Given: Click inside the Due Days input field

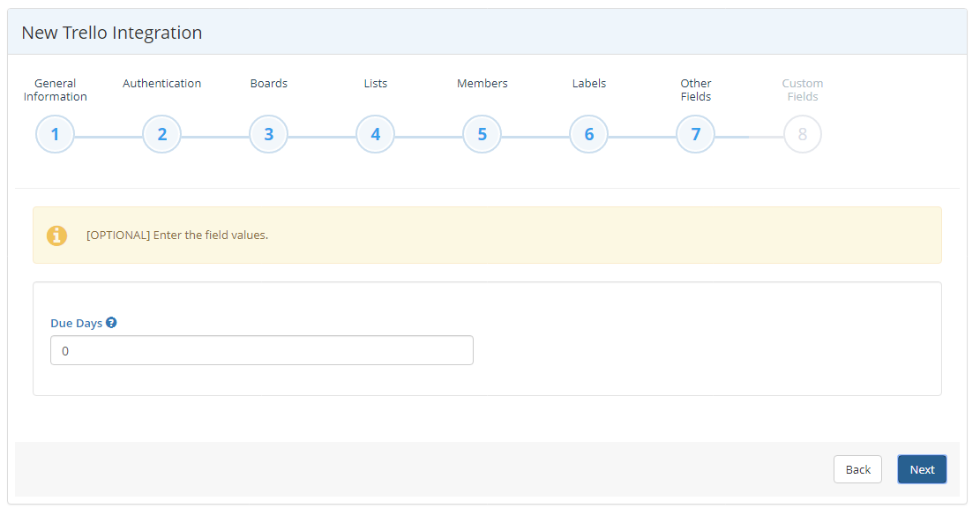Looking at the screenshot, I should [261, 350].
